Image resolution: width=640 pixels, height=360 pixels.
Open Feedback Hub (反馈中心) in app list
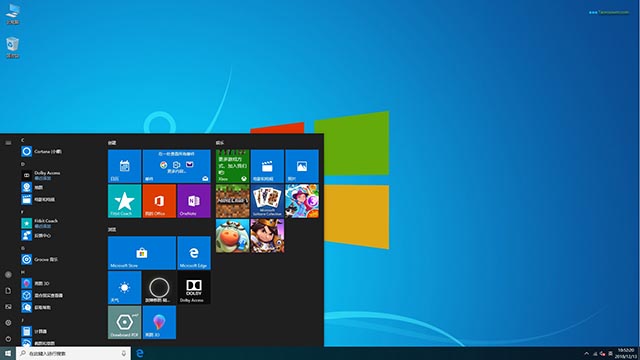pyautogui.click(x=61, y=236)
